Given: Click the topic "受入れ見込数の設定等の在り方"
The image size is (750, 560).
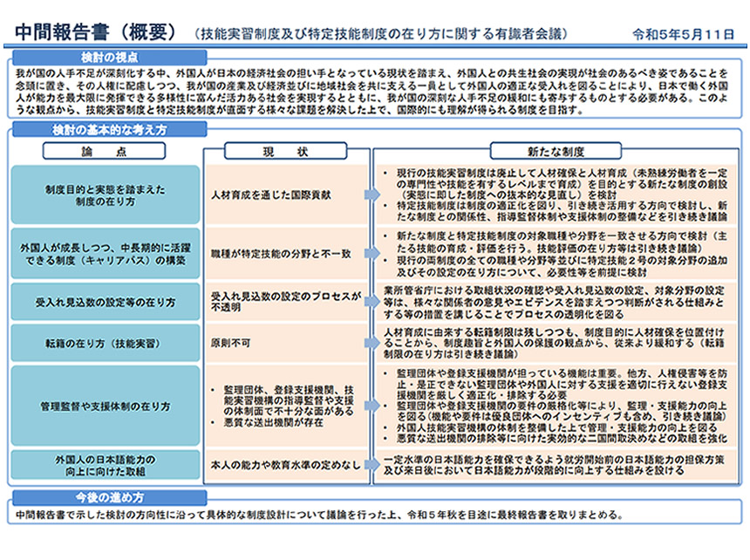Looking at the screenshot, I should [106, 302].
